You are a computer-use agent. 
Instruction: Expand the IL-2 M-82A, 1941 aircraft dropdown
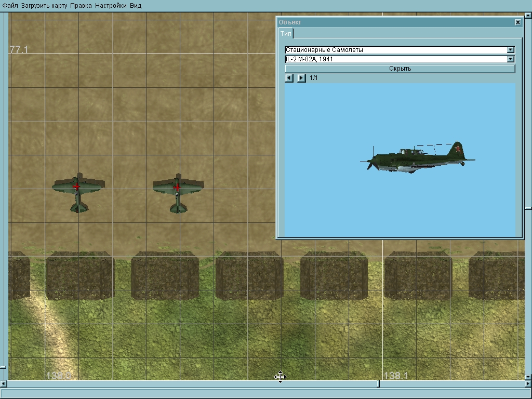click(510, 59)
